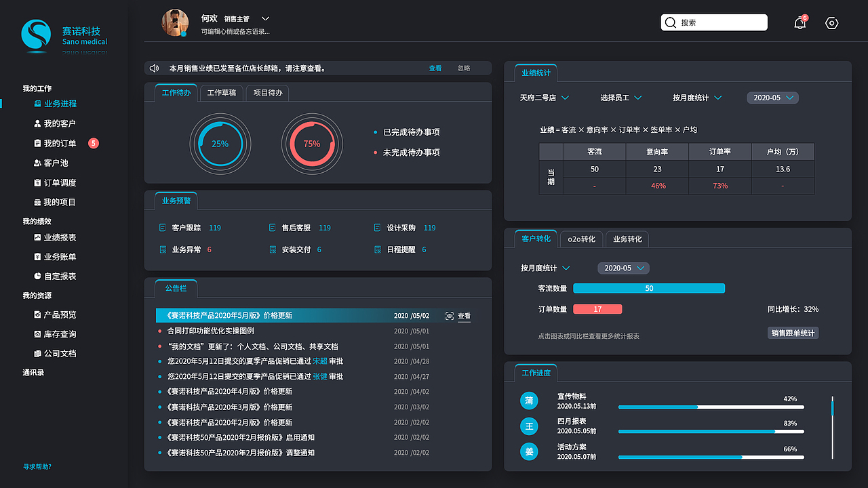Viewport: 868px width, 488px height.
Task: Open the settings gear icon
Action: point(831,22)
